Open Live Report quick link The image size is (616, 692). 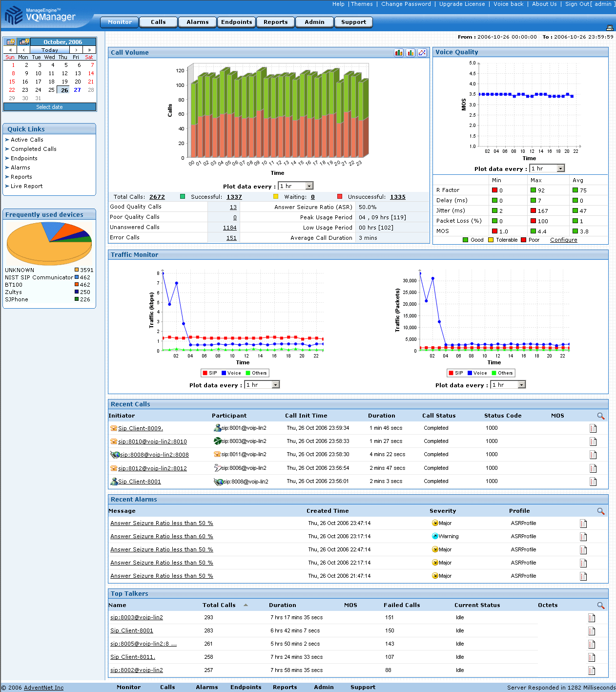(x=26, y=186)
